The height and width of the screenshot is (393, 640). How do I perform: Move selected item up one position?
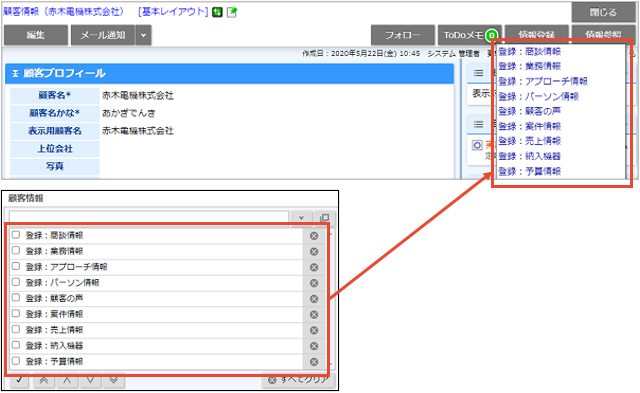[x=67, y=380]
